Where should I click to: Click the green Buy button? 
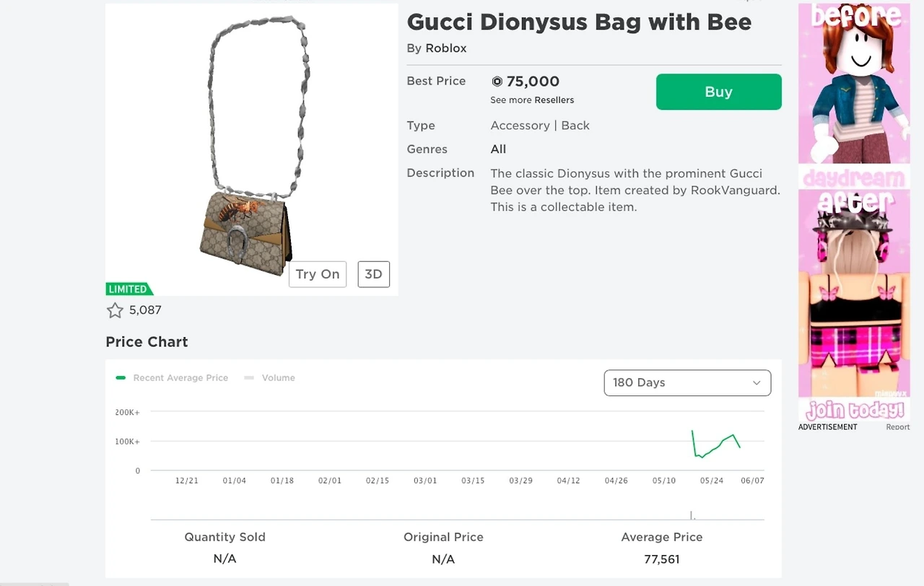718,92
